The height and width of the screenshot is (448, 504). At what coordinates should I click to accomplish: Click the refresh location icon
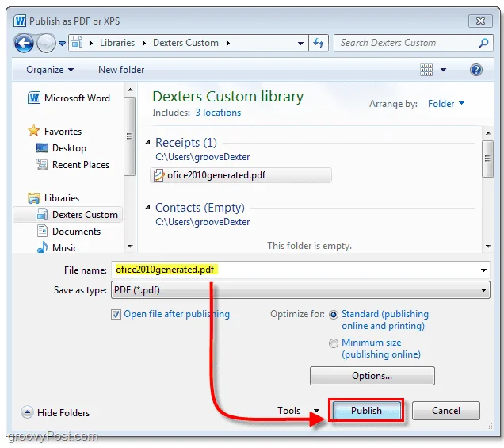[319, 43]
